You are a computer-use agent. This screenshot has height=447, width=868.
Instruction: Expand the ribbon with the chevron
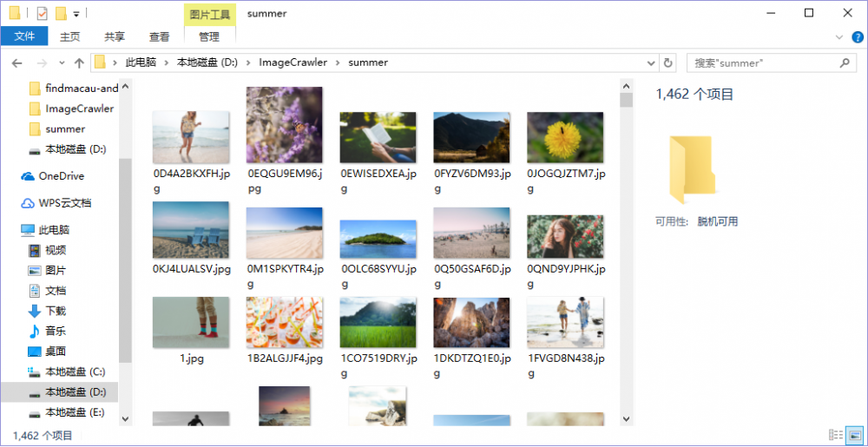pyautogui.click(x=838, y=37)
